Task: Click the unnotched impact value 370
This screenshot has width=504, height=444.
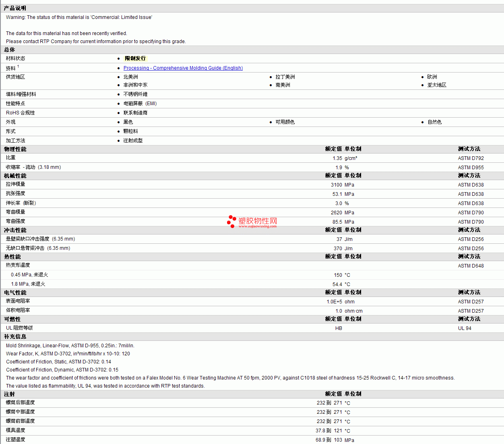Action: (x=338, y=249)
